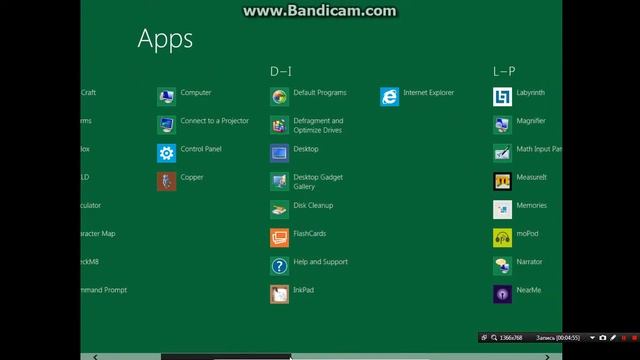This screenshot has height=360, width=640.
Task: Open the Magnifier icon
Action: click(x=502, y=125)
